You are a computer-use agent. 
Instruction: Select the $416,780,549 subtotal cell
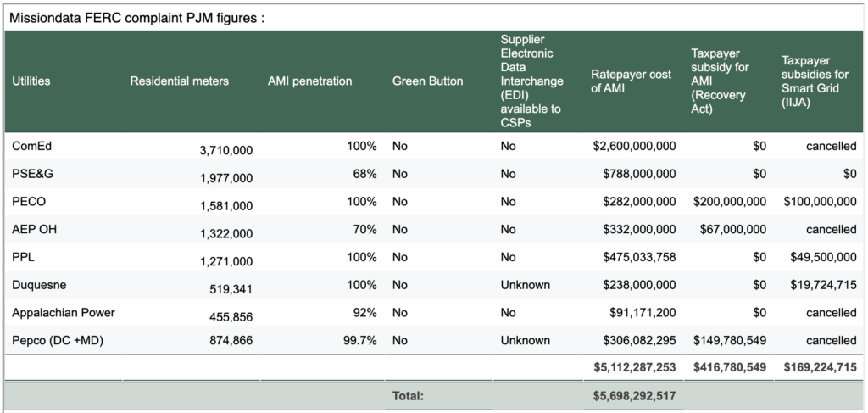(x=730, y=368)
